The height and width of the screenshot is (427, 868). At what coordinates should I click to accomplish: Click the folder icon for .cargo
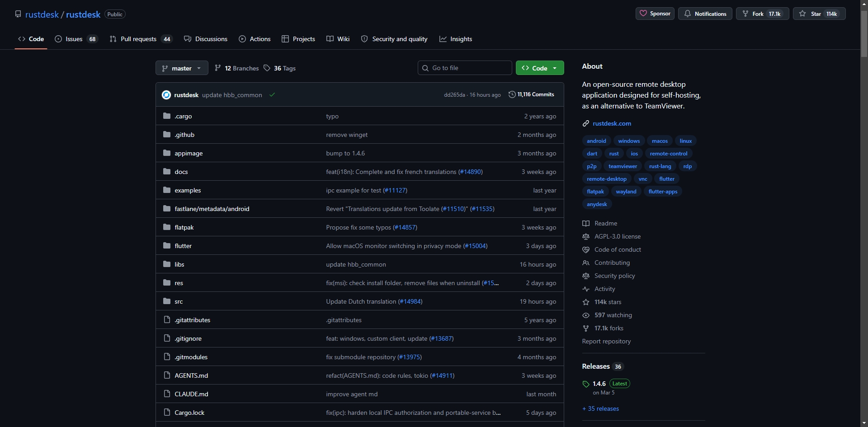pos(167,116)
